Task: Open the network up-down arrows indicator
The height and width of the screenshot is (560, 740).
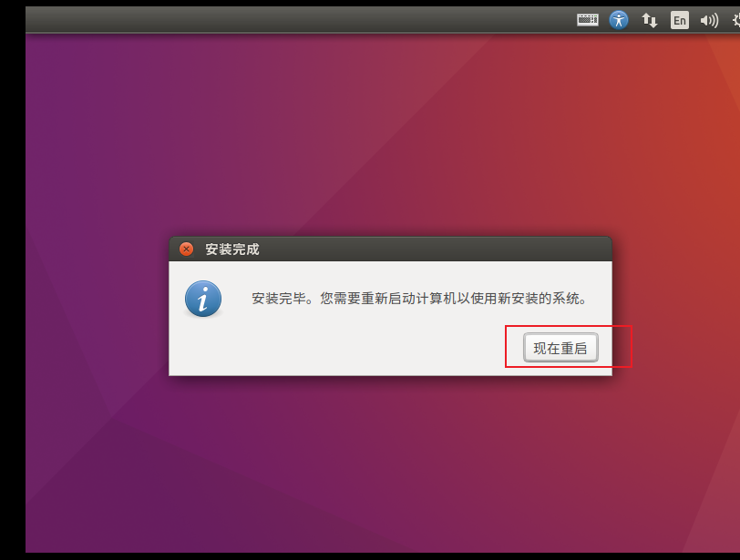Action: click(x=650, y=20)
